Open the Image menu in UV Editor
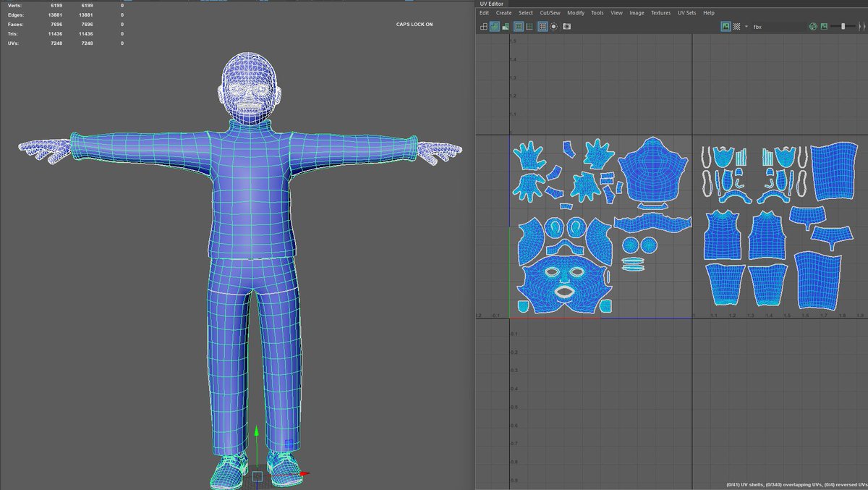This screenshot has height=490, width=868. coord(637,13)
